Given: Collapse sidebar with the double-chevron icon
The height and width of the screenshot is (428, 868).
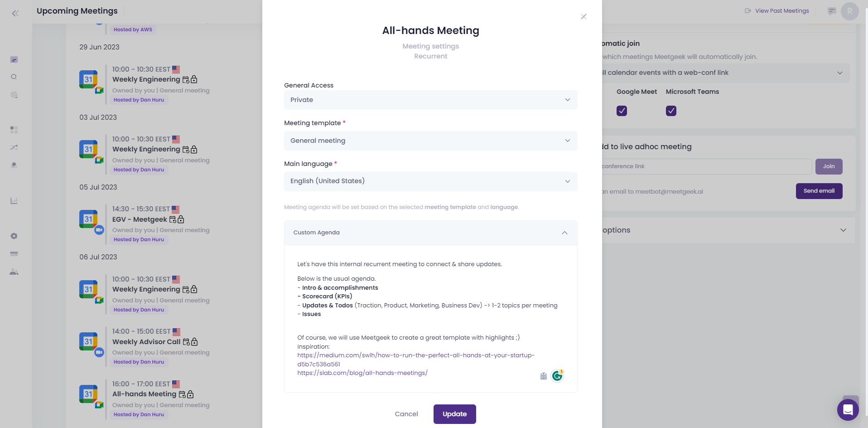Looking at the screenshot, I should tap(15, 13).
